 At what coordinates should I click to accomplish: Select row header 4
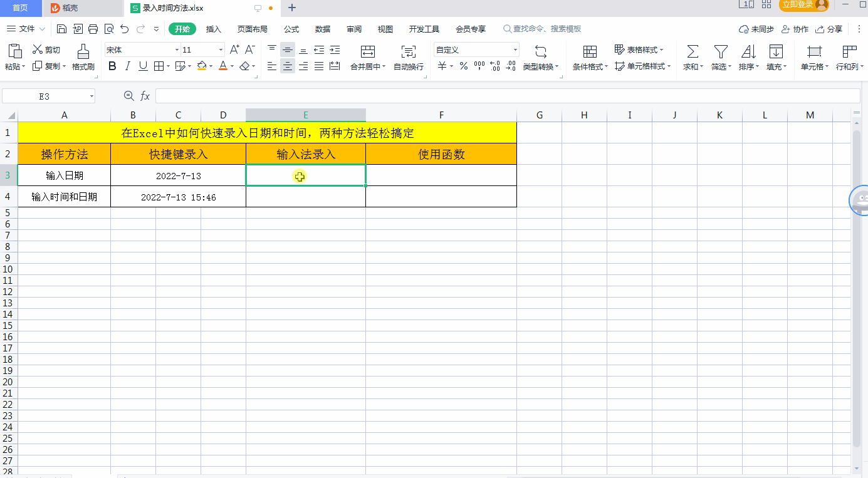pos(8,197)
